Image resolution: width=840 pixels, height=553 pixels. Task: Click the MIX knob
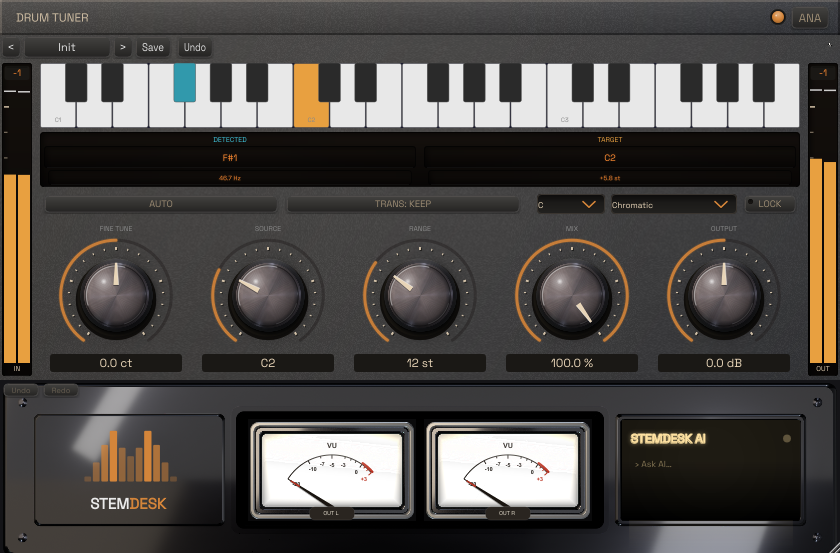pyautogui.click(x=572, y=295)
